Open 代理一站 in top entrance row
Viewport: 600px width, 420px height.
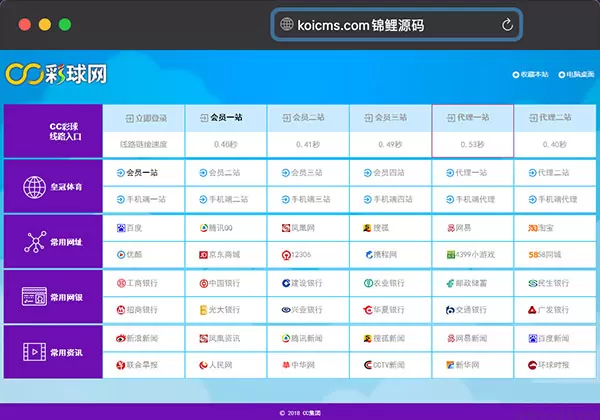[x=472, y=118]
